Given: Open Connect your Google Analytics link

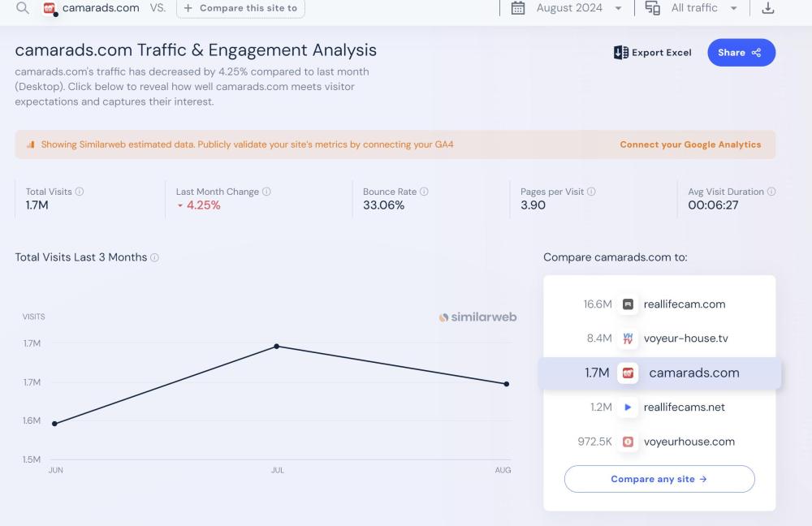Looking at the screenshot, I should click(690, 144).
